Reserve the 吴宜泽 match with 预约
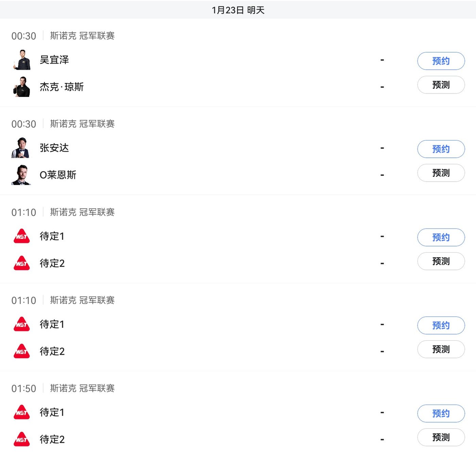This screenshot has width=476, height=459. (x=441, y=61)
